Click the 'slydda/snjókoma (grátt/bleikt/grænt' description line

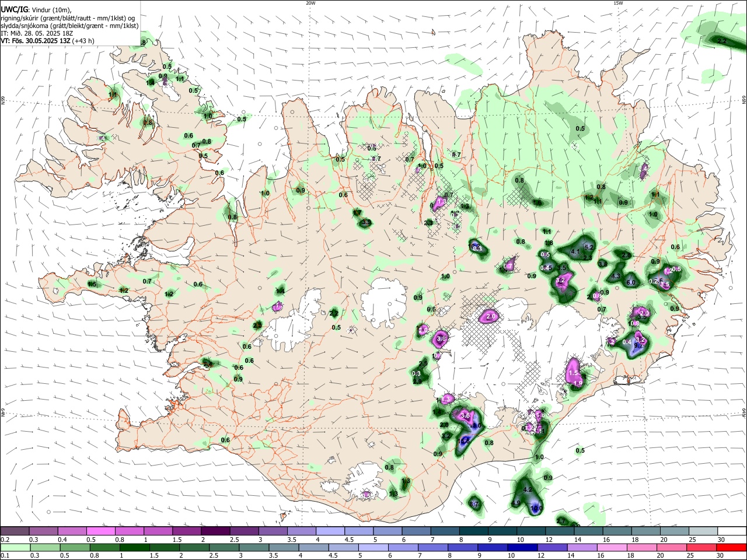point(70,26)
